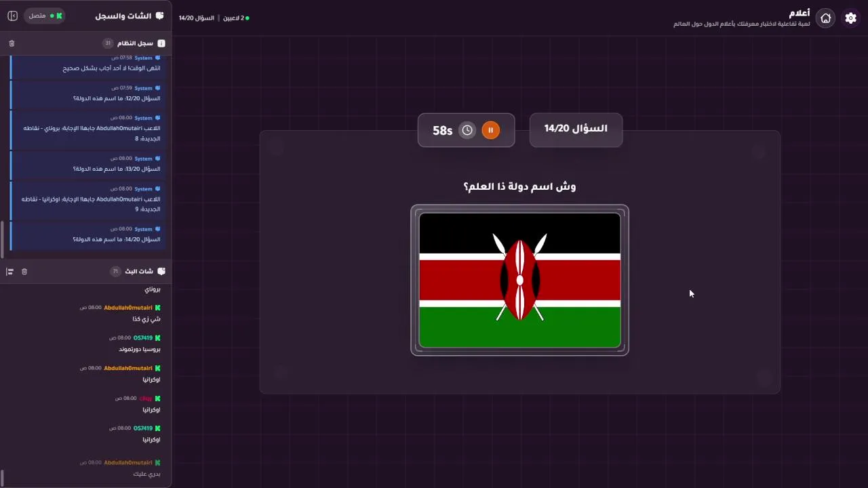Viewport: 868px width, 488px height.
Task: Click the chat message بروسيا دورتموند
Action: (140, 349)
